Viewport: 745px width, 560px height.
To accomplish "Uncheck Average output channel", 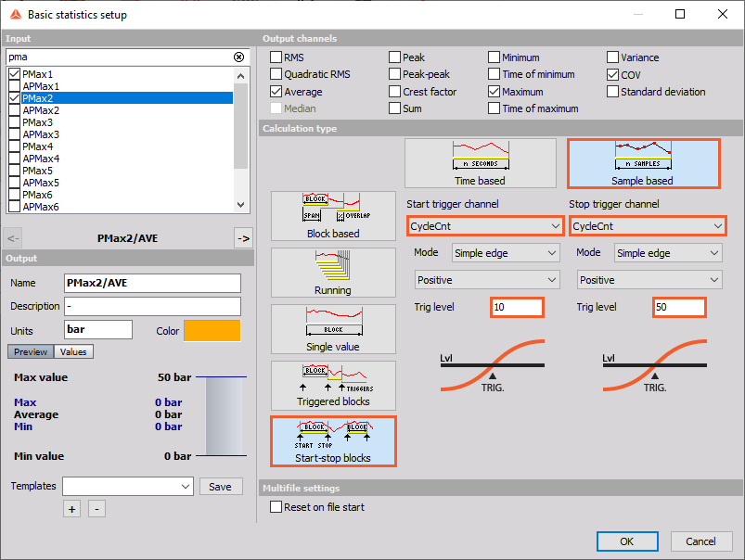I will (x=276, y=92).
